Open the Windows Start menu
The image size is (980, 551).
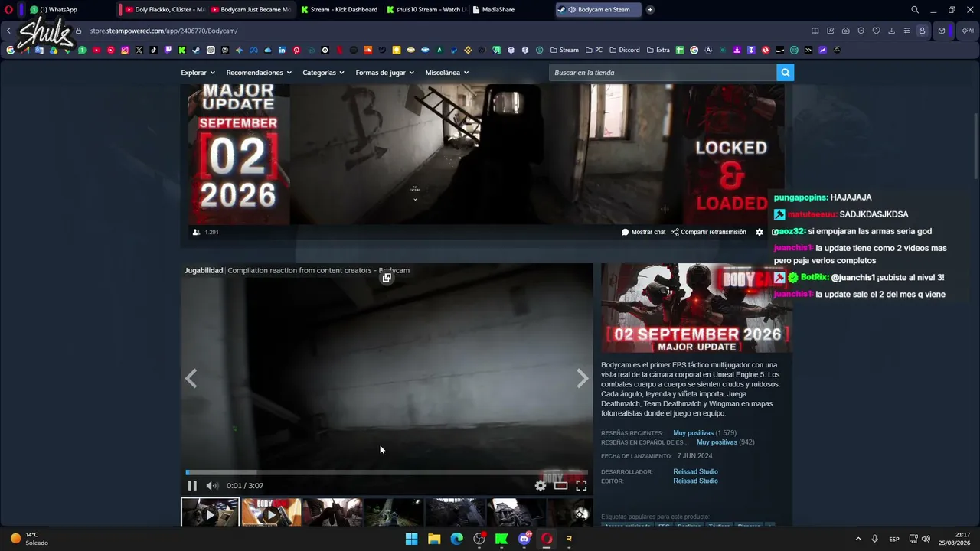pos(411,539)
